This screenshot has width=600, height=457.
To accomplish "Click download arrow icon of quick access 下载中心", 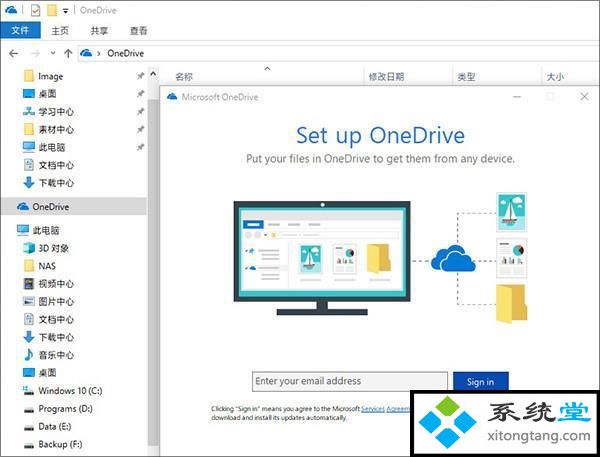I will click(29, 183).
